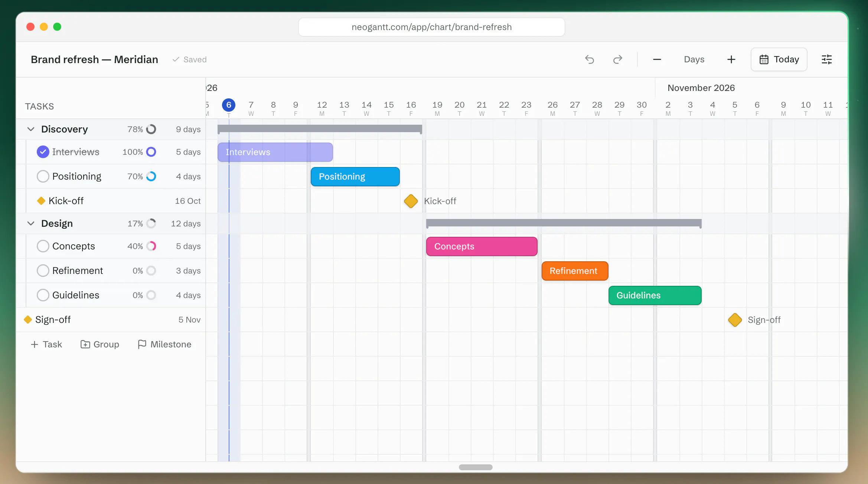
Task: Select the Sign-off milestone diamond on timeline
Action: tap(735, 320)
